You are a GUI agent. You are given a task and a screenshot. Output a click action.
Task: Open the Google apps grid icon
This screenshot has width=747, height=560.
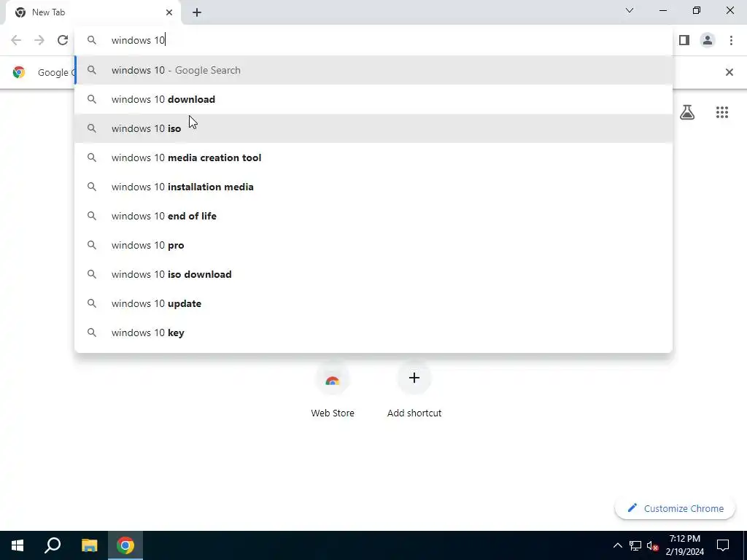coord(721,112)
